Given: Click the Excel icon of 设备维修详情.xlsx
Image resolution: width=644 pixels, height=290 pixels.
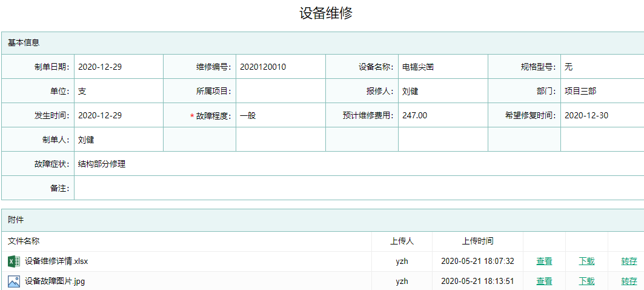Looking at the screenshot, I should coord(14,261).
